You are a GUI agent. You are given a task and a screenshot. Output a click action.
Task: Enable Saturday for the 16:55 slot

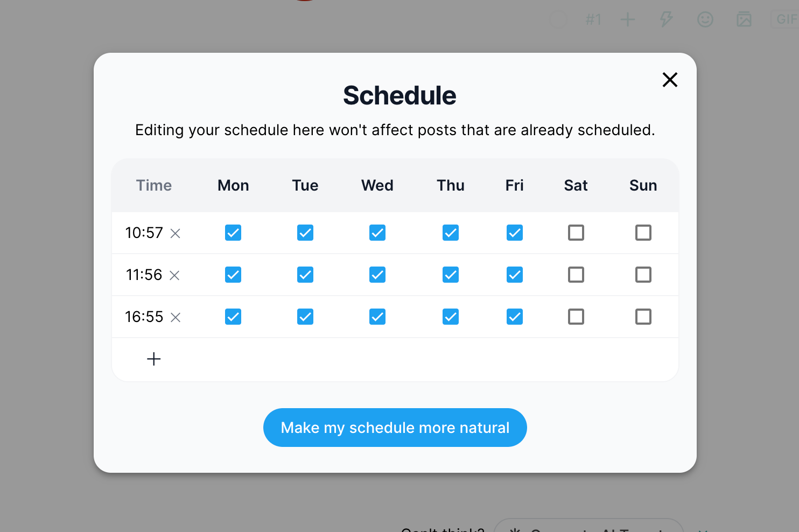coord(576,317)
